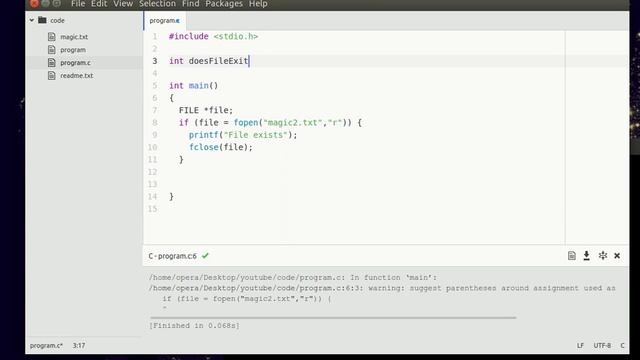Click the file icon beside readme.txt
The image size is (640, 360).
pyautogui.click(x=51, y=76)
